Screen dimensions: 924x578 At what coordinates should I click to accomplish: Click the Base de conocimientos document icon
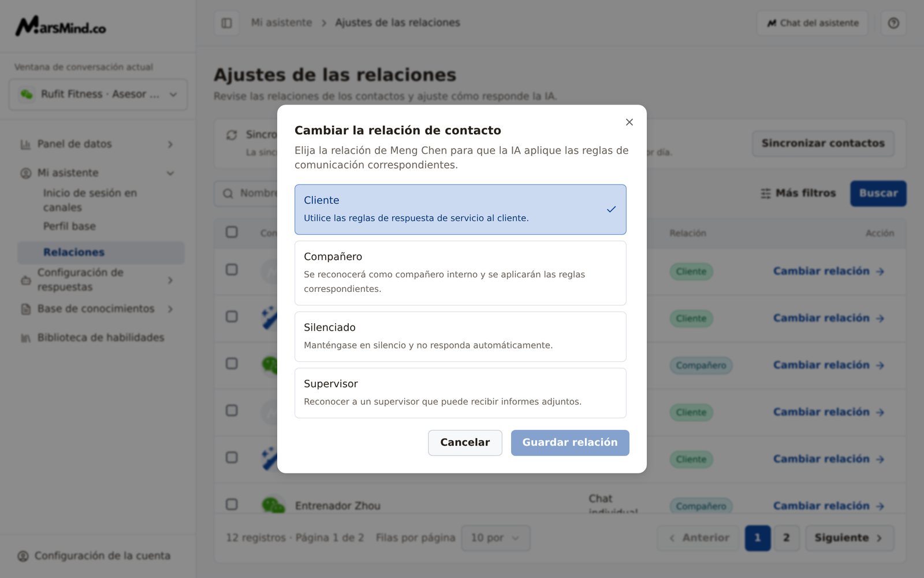coord(25,309)
